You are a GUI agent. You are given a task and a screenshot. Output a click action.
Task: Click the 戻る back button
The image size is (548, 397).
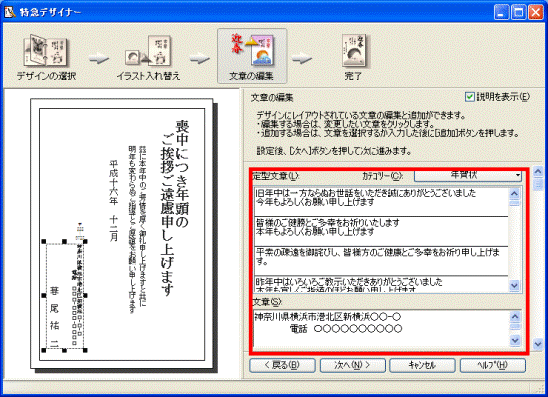tap(282, 366)
